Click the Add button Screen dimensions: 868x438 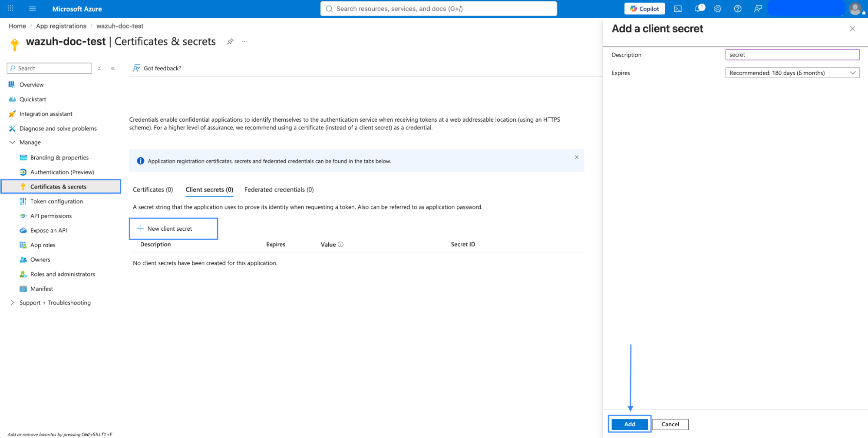click(630, 424)
